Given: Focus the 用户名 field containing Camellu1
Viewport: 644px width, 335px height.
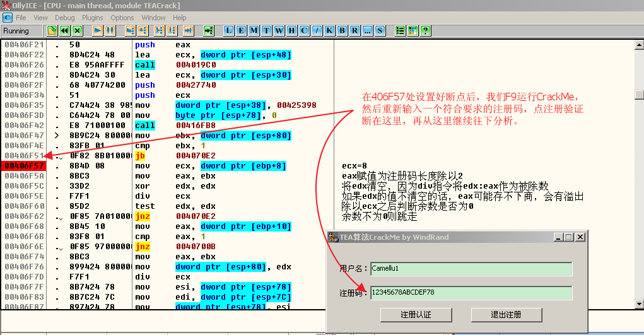Looking at the screenshot, I should coord(471,269).
